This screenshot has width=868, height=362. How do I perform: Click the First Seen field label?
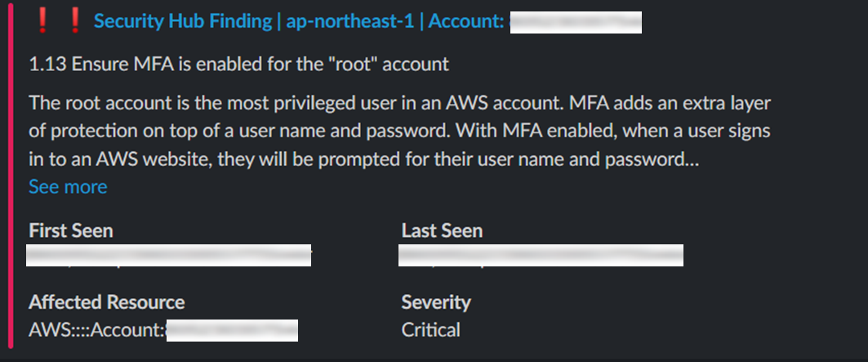coord(71,230)
